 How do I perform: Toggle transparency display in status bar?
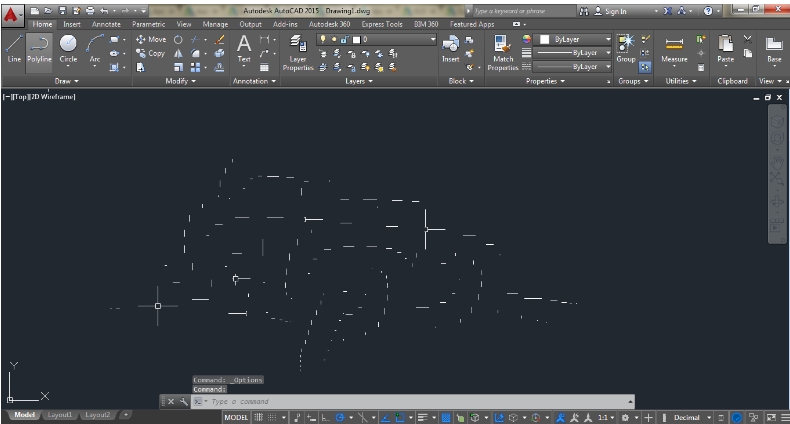point(446,417)
